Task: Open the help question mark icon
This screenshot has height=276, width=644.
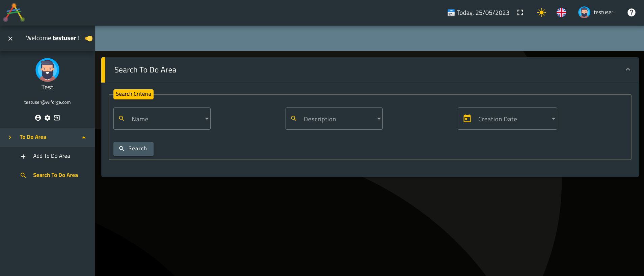Action: 631,12
